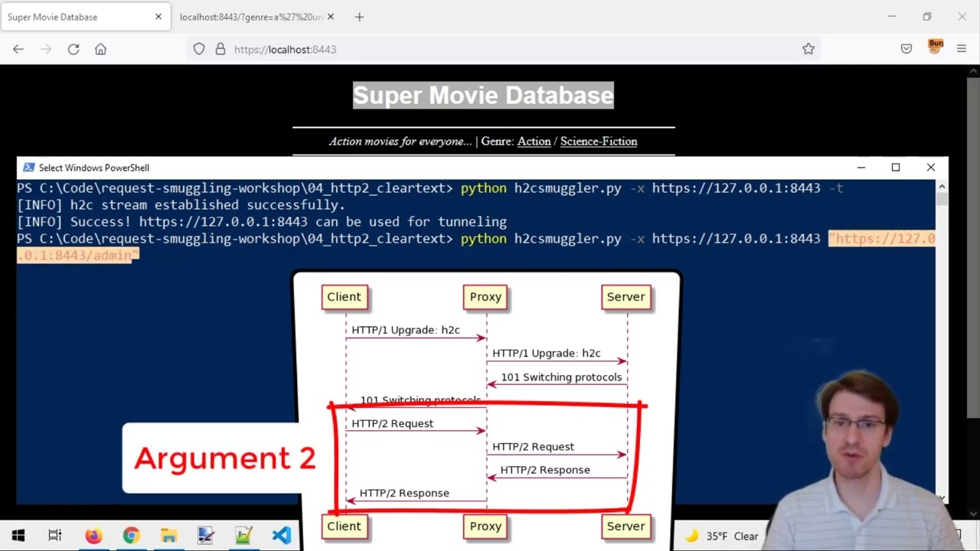Go back using Firefox back arrow
Viewport: 980px width, 551px height.
point(18,49)
